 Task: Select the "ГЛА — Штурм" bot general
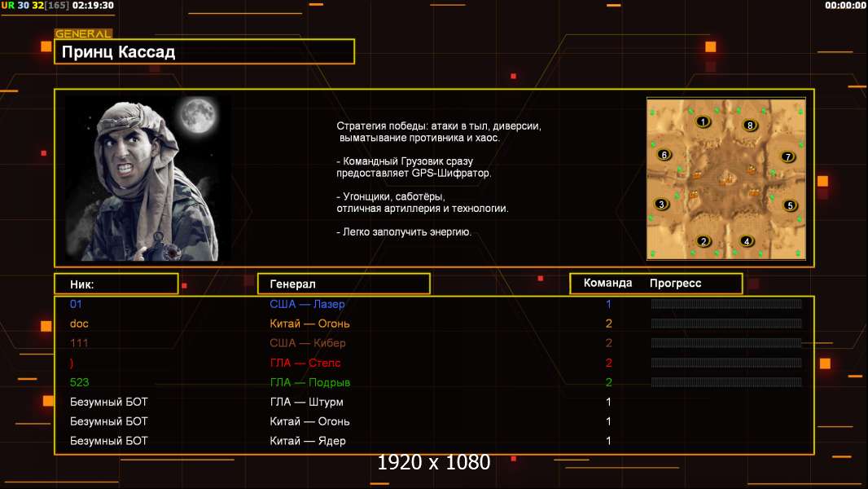306,402
